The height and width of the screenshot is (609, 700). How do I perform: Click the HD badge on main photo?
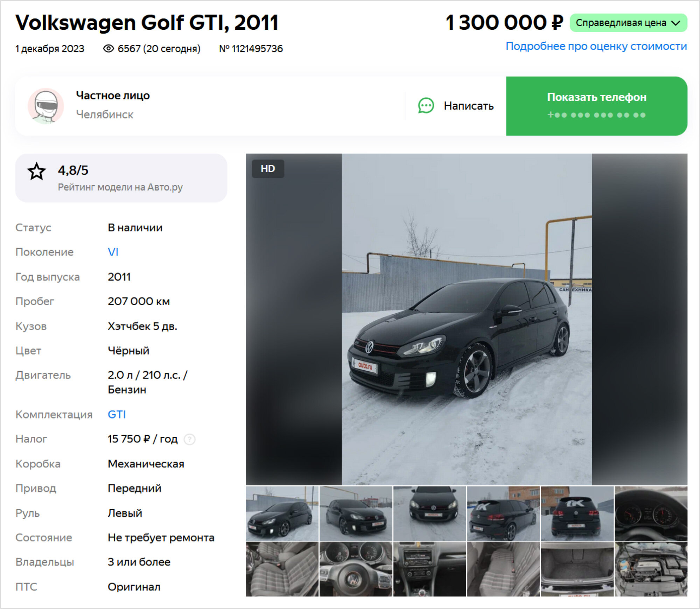click(x=268, y=169)
